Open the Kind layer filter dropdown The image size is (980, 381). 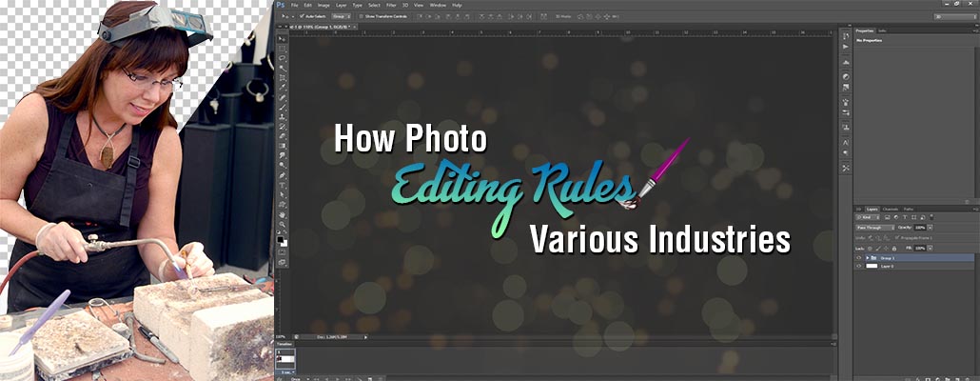click(x=868, y=217)
